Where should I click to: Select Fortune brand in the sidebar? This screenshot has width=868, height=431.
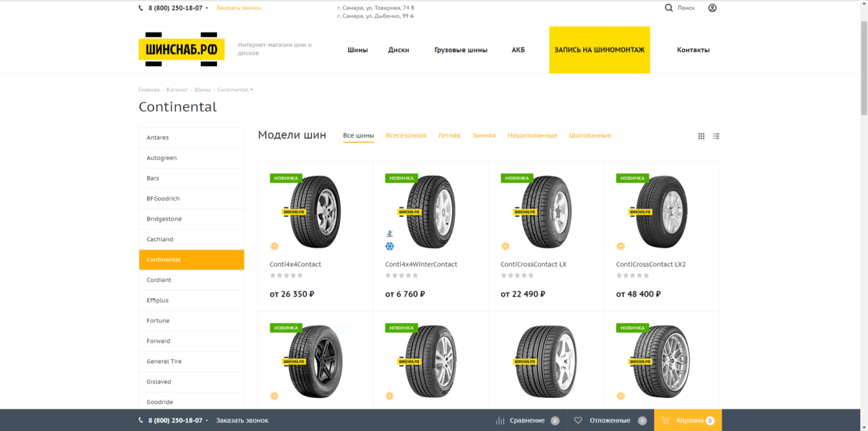[192, 321]
